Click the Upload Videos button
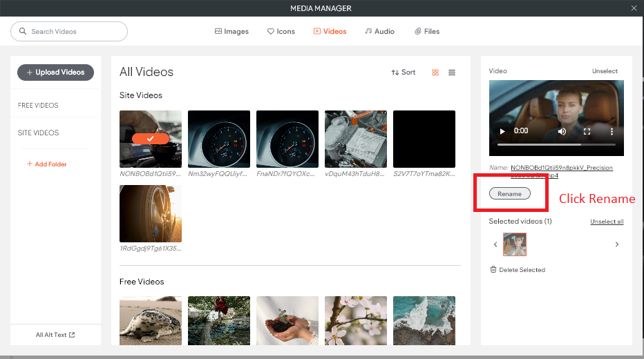 [55, 72]
